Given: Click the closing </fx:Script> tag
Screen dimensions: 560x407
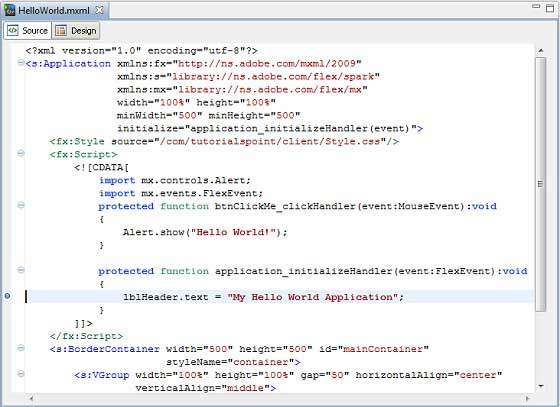Looking at the screenshot, I should (x=86, y=336).
